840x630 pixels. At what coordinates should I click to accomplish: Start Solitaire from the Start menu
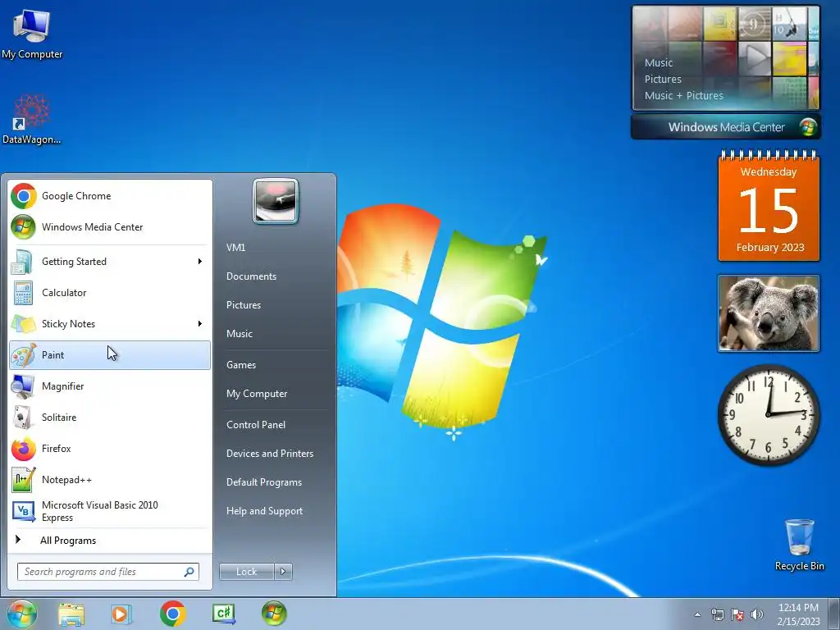pyautogui.click(x=110, y=418)
